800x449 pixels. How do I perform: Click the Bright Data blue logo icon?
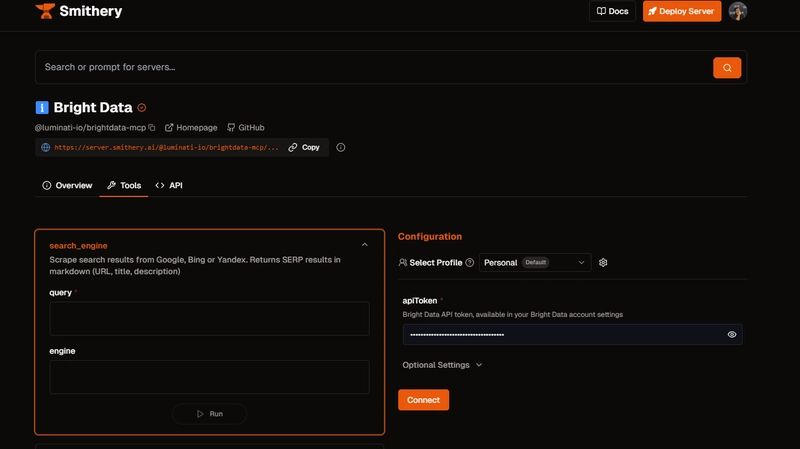[42, 107]
